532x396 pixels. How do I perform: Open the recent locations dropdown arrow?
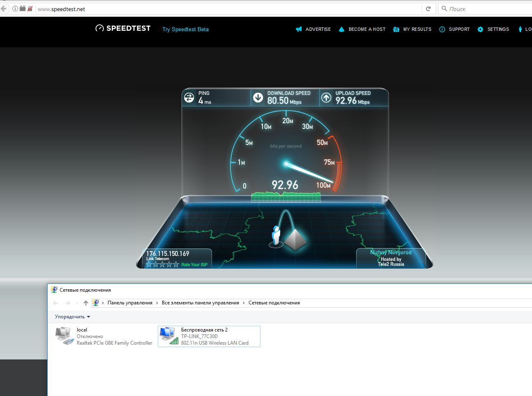(x=77, y=303)
